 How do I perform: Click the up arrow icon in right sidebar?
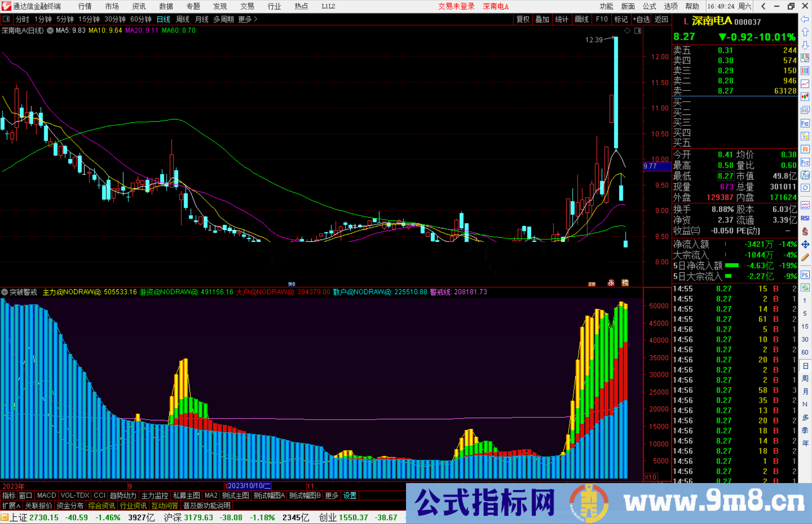click(x=805, y=32)
